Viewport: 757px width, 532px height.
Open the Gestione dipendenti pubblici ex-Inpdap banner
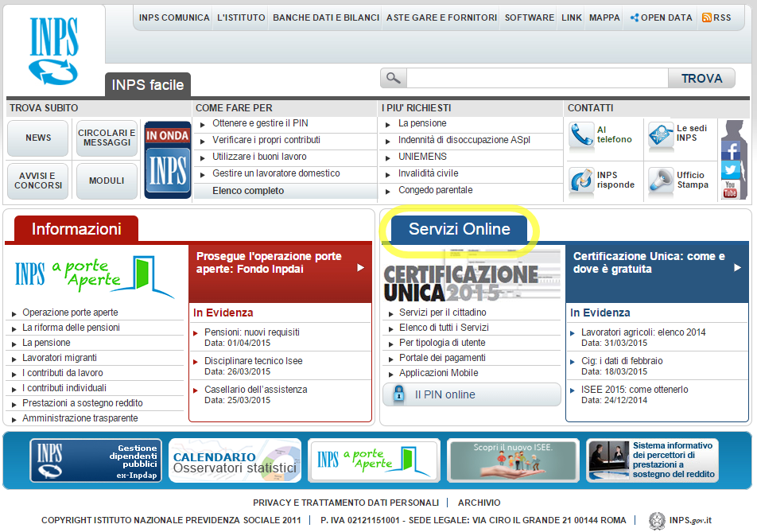(95, 460)
